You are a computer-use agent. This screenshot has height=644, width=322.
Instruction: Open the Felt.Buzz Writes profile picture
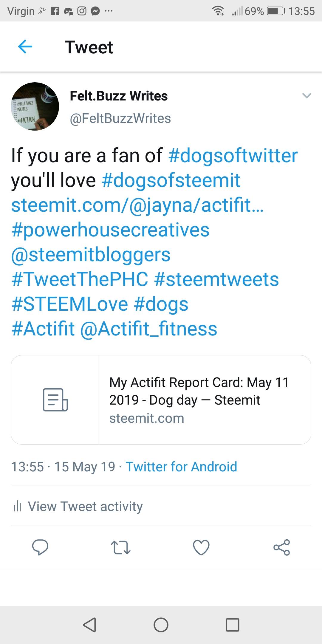tap(35, 106)
